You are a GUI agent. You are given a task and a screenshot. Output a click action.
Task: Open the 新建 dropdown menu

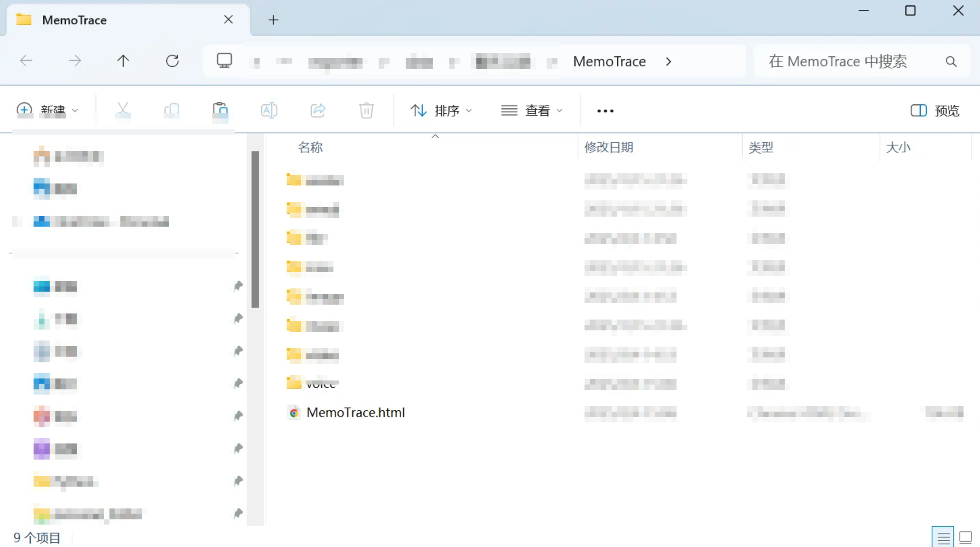click(x=47, y=110)
